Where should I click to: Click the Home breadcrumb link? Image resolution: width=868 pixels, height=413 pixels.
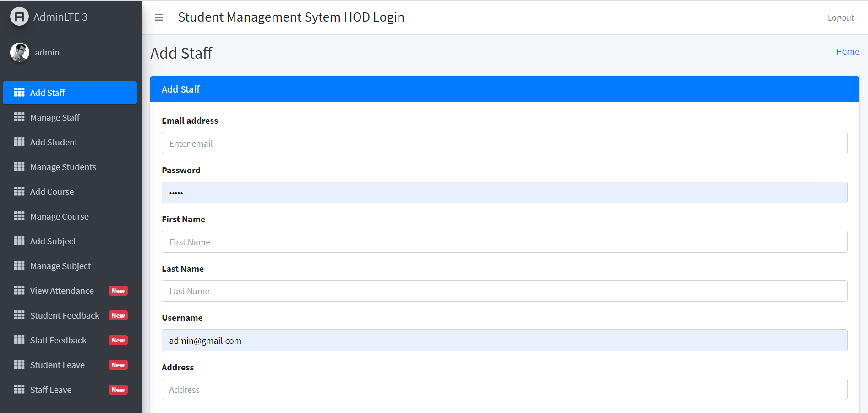point(847,51)
